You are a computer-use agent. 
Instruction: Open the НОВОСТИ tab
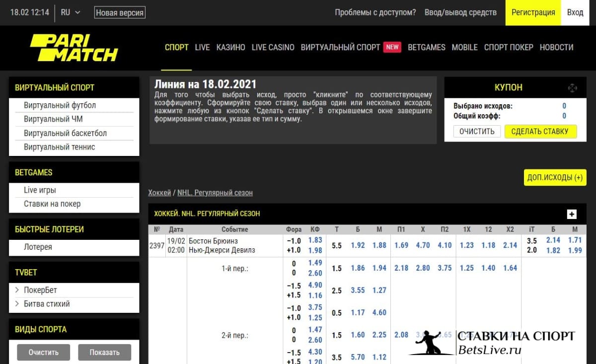coord(556,47)
